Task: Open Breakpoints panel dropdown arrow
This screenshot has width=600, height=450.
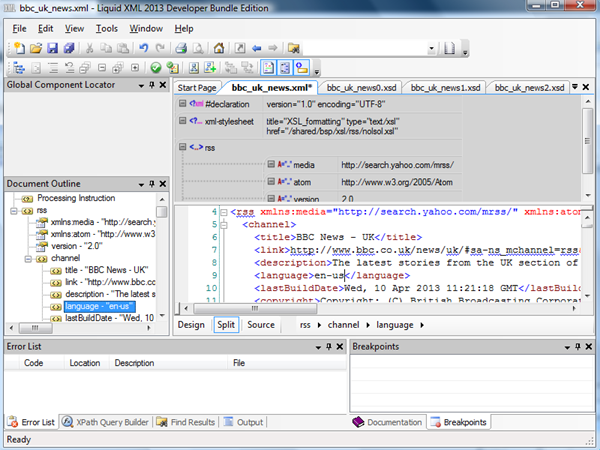Action: tap(567, 347)
